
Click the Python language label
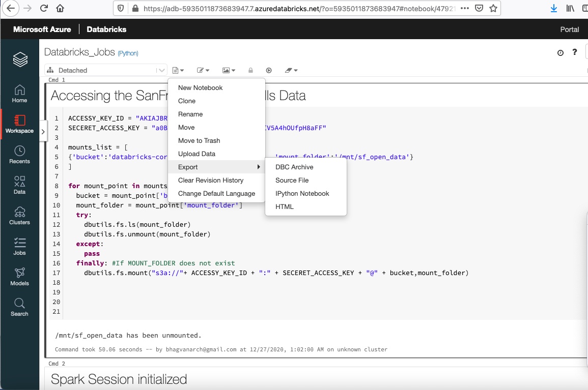(128, 53)
